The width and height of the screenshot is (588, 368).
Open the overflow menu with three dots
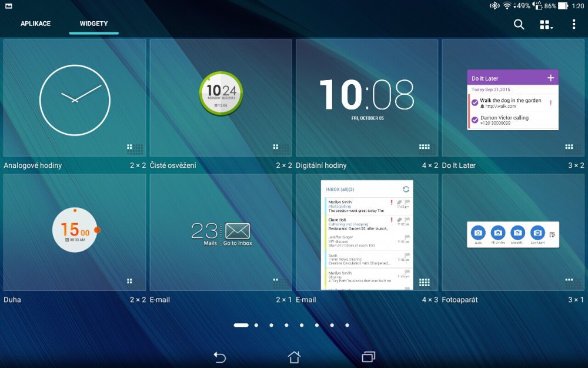click(573, 25)
